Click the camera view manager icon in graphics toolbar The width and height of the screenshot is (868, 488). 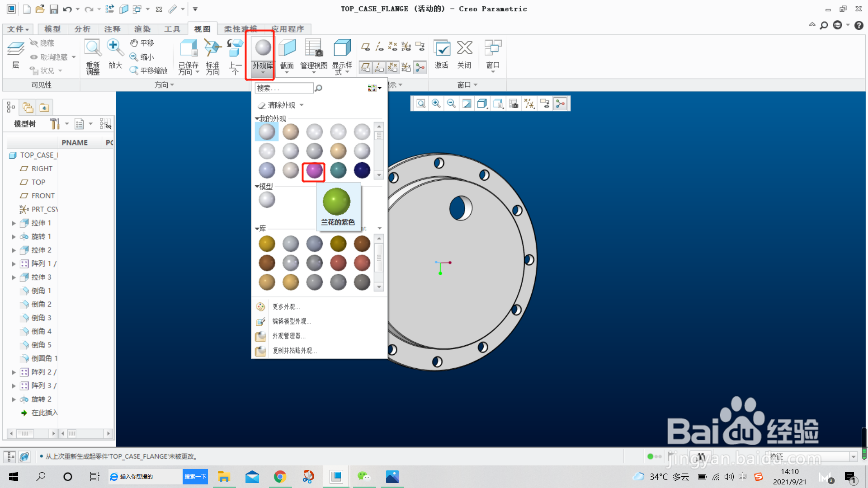[514, 104]
